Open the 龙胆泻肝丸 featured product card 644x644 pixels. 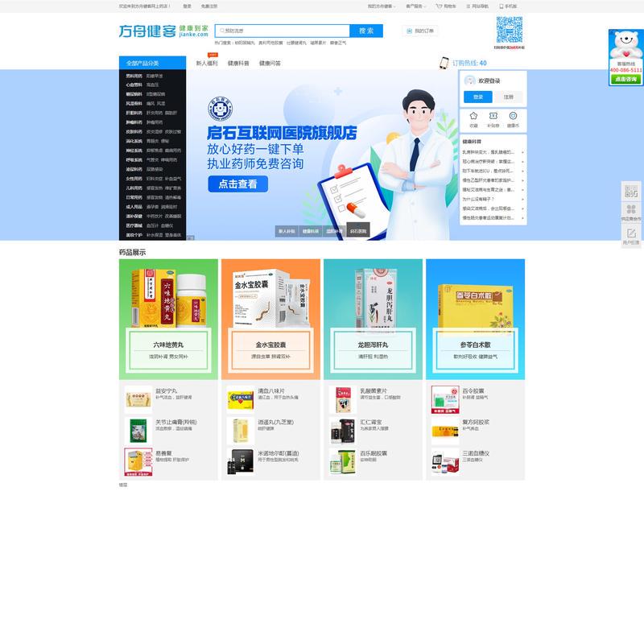click(373, 319)
